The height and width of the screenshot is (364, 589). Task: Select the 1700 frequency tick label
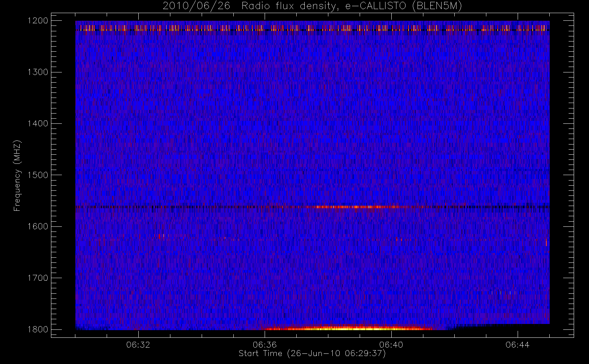pyautogui.click(x=38, y=278)
